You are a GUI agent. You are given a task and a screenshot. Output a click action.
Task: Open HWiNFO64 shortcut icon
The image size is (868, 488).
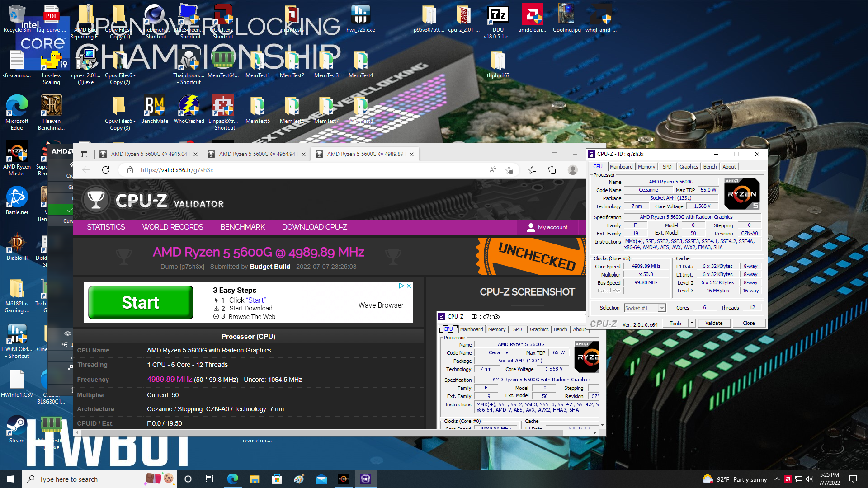point(17,341)
